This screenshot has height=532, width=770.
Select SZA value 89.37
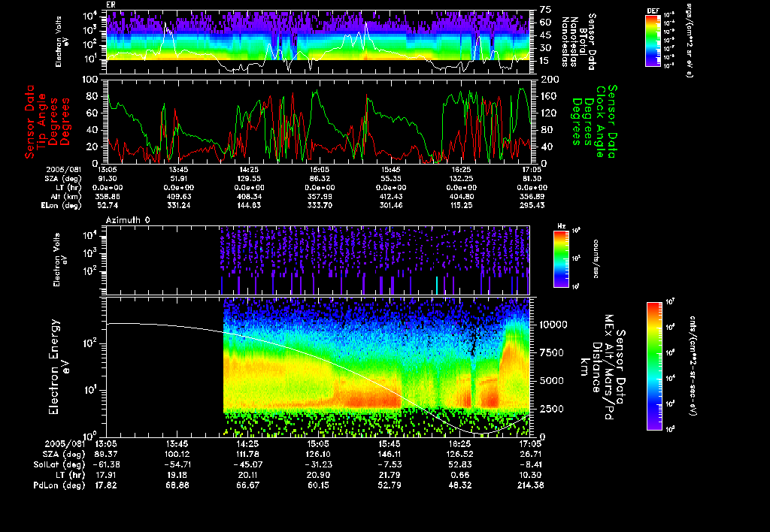tap(106, 455)
